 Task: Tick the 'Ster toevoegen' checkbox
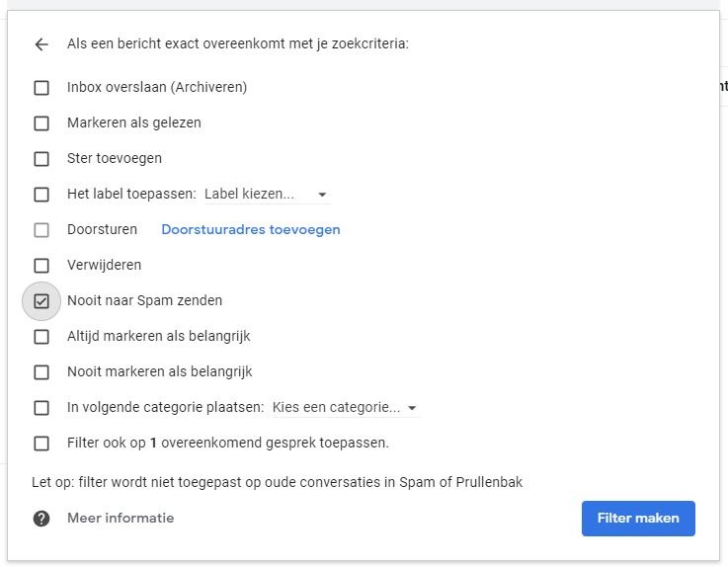(41, 159)
